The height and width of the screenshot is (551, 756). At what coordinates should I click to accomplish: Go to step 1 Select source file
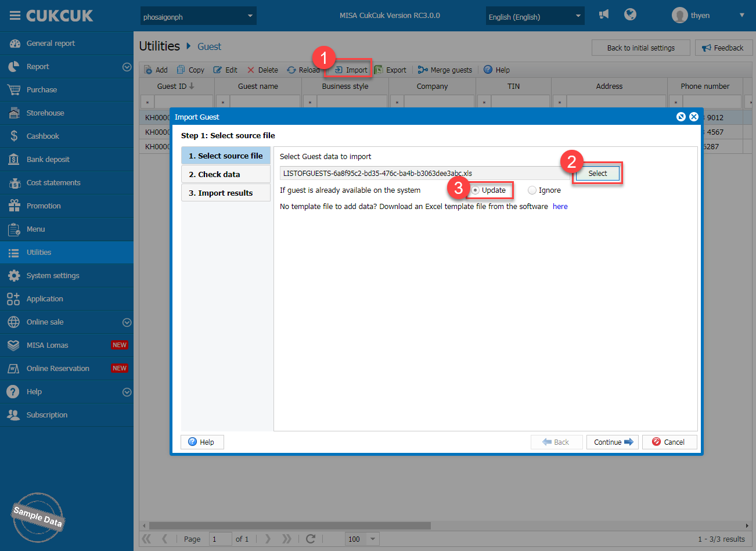coord(226,156)
